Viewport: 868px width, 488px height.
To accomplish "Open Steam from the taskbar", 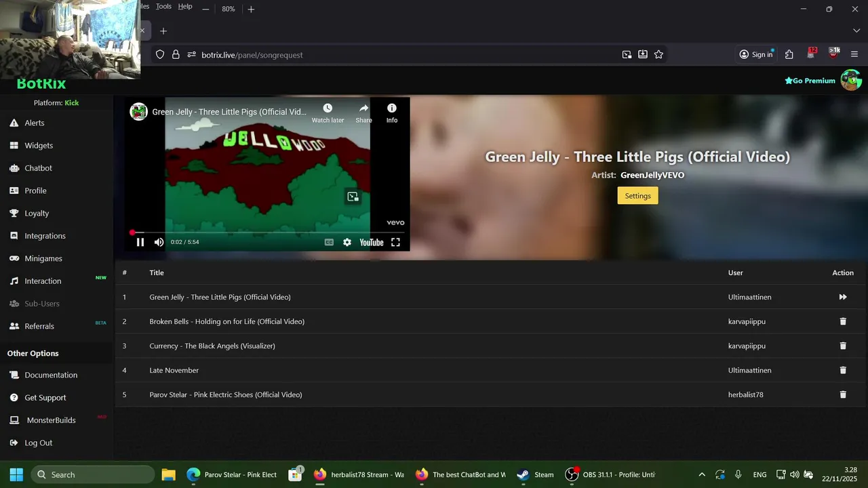I will (536, 474).
